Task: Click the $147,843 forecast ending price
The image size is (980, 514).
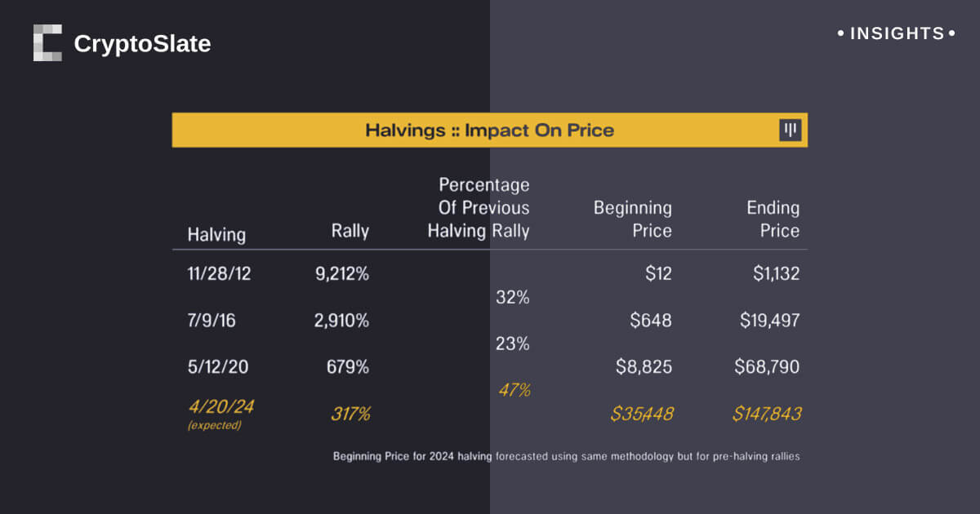Action: tap(766, 414)
